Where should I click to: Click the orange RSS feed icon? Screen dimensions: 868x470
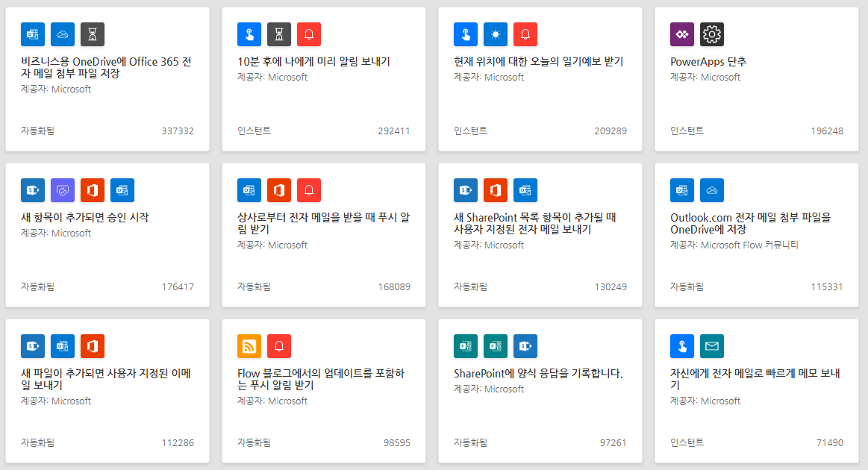[x=249, y=346]
